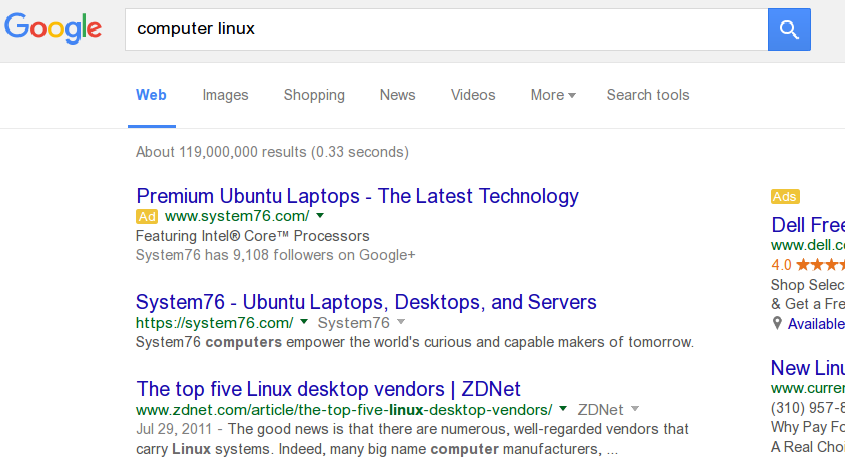Click the zdnet.com article green URL

coord(344,410)
